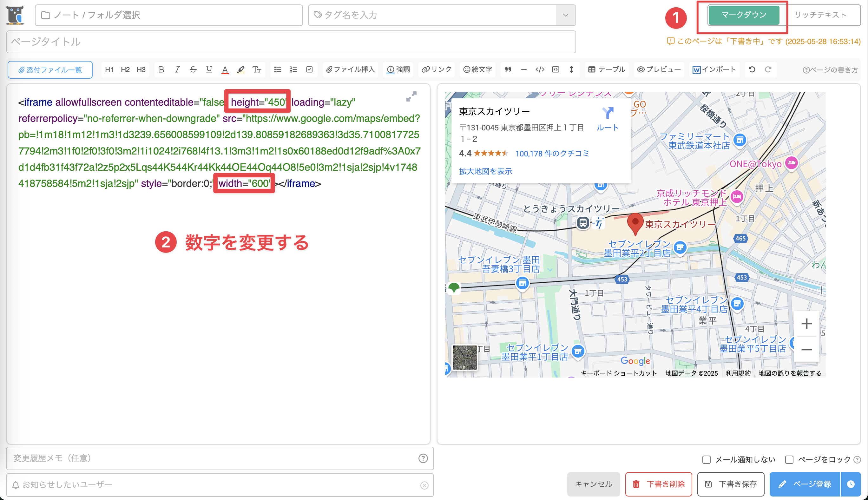This screenshot has width=868, height=500.
Task: Click the Google logo on map
Action: click(x=635, y=361)
